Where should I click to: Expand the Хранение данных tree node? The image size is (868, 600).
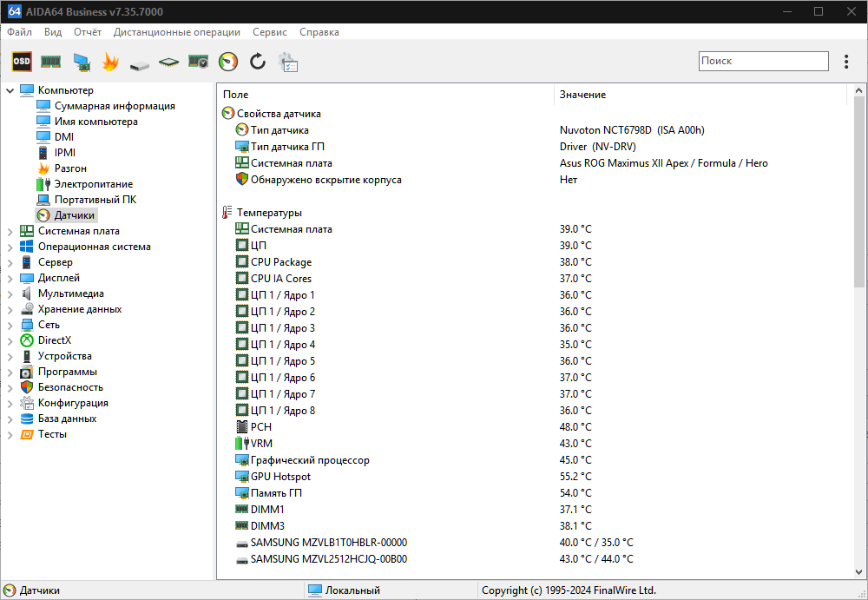(10, 310)
